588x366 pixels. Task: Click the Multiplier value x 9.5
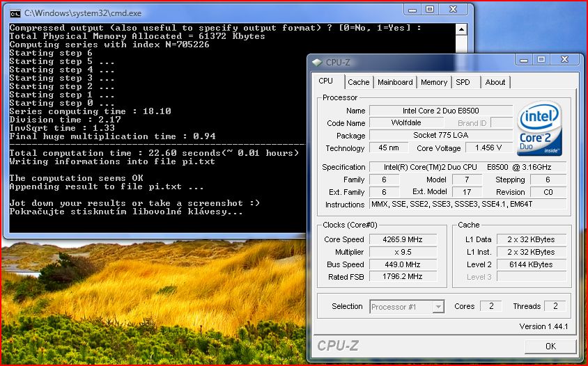pos(403,252)
